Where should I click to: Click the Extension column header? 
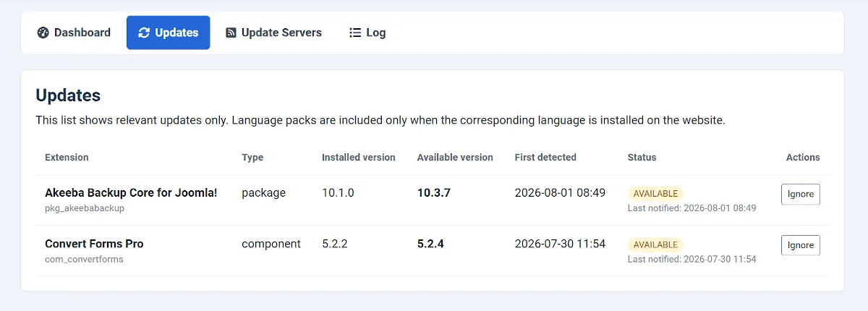[x=67, y=157]
